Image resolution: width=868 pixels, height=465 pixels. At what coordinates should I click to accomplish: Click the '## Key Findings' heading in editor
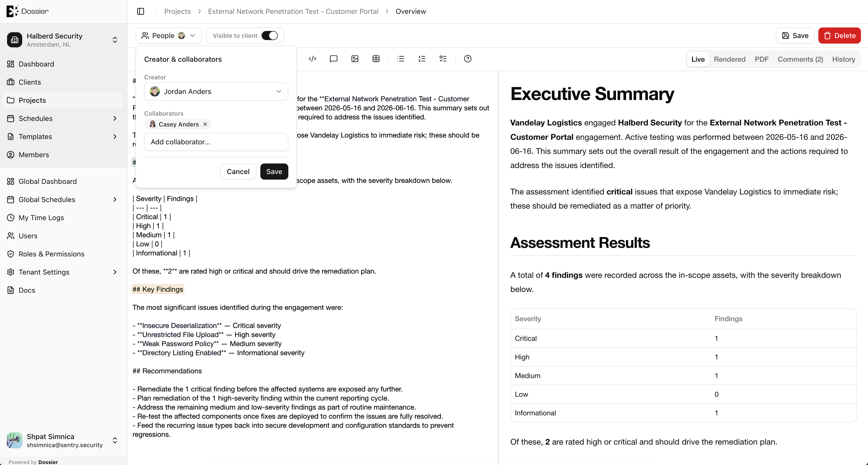[158, 289]
